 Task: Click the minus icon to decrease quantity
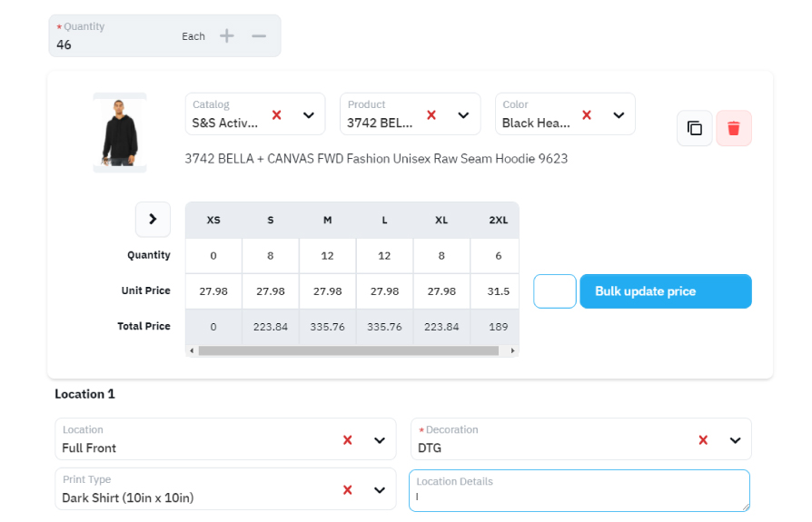259,35
